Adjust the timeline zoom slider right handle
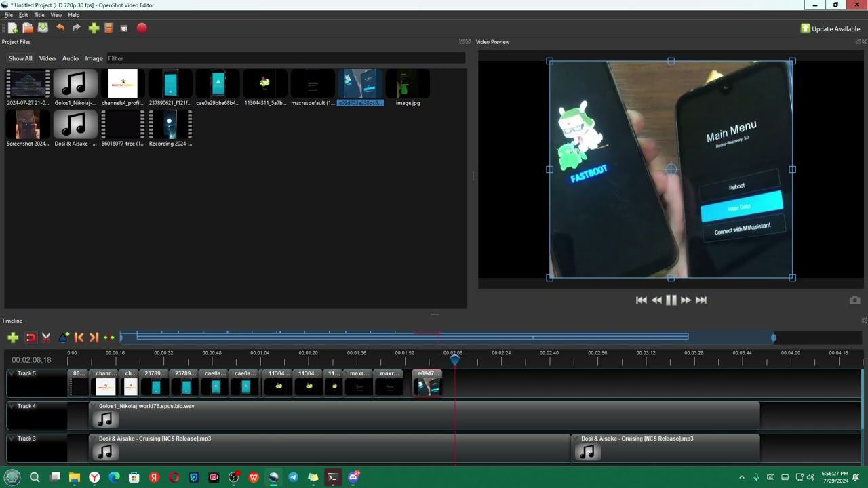Image resolution: width=868 pixels, height=488 pixels. point(773,338)
